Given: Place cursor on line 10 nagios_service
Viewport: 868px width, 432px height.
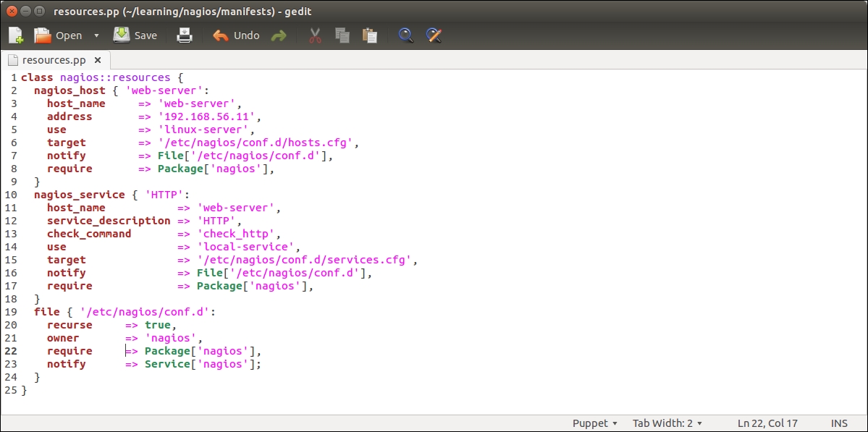Looking at the screenshot, I should tap(80, 195).
